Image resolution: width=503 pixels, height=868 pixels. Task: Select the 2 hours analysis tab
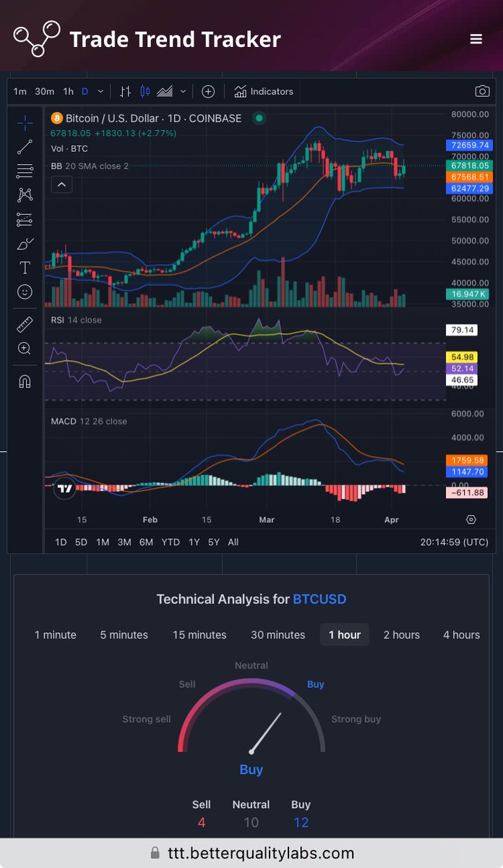tap(402, 634)
